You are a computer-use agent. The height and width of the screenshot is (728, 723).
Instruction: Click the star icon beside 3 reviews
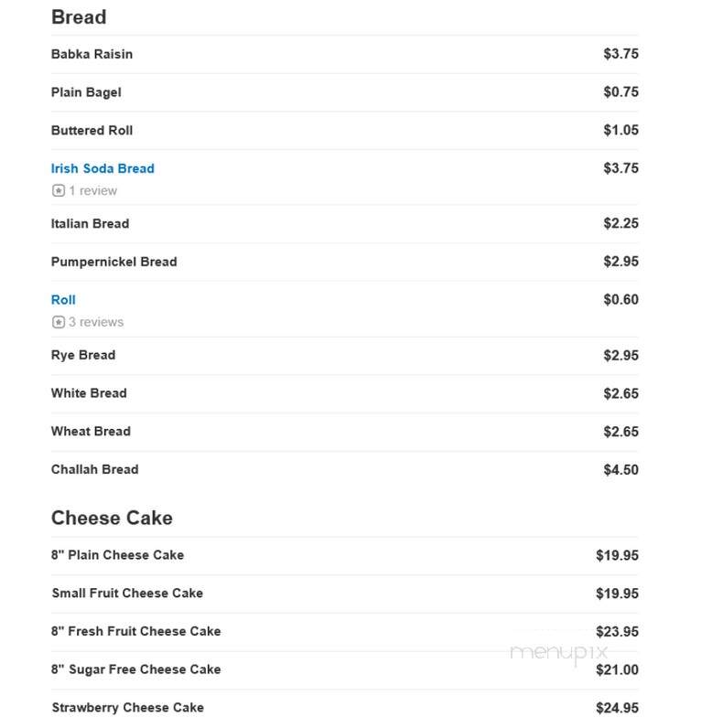click(58, 322)
